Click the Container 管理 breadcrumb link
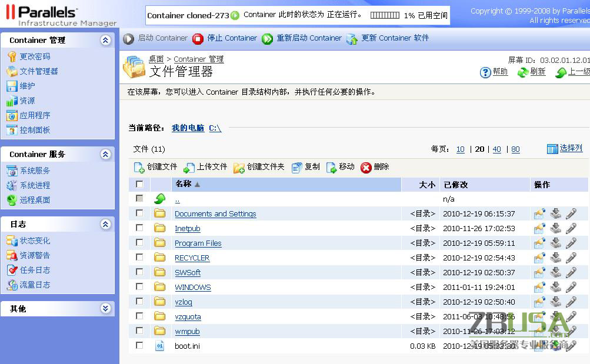 tap(199, 59)
